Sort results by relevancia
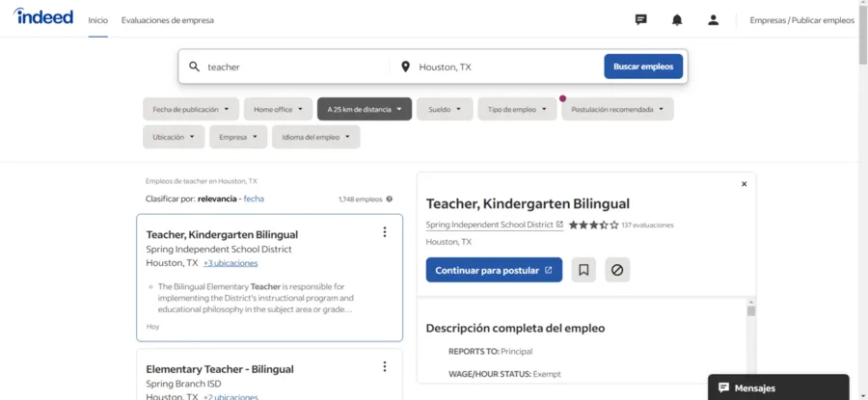The image size is (868, 400). pos(216,199)
